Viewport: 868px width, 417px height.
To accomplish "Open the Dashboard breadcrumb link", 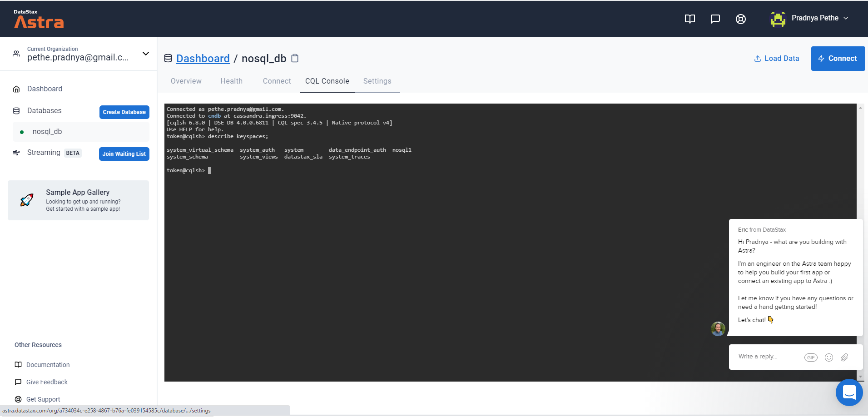I will point(203,58).
